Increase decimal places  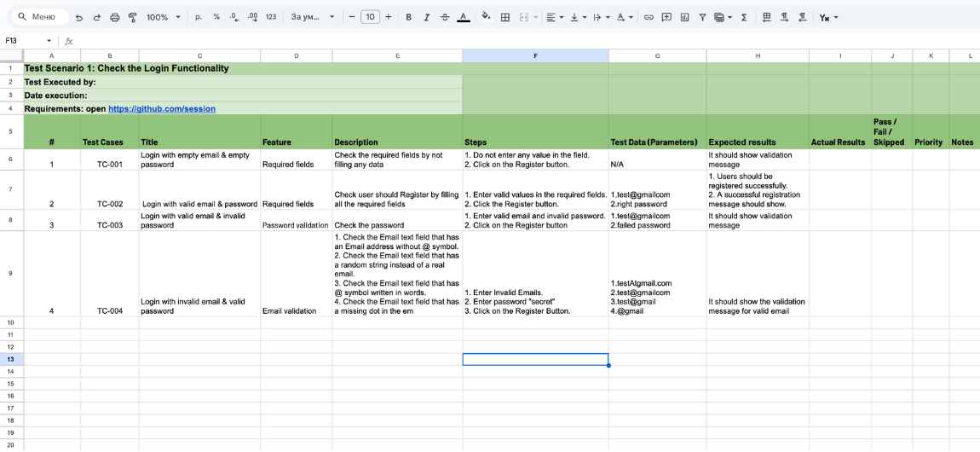click(x=252, y=18)
